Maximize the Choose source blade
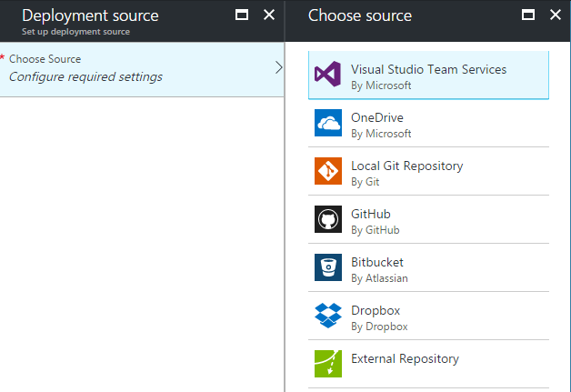The height and width of the screenshot is (392, 571). point(528,15)
